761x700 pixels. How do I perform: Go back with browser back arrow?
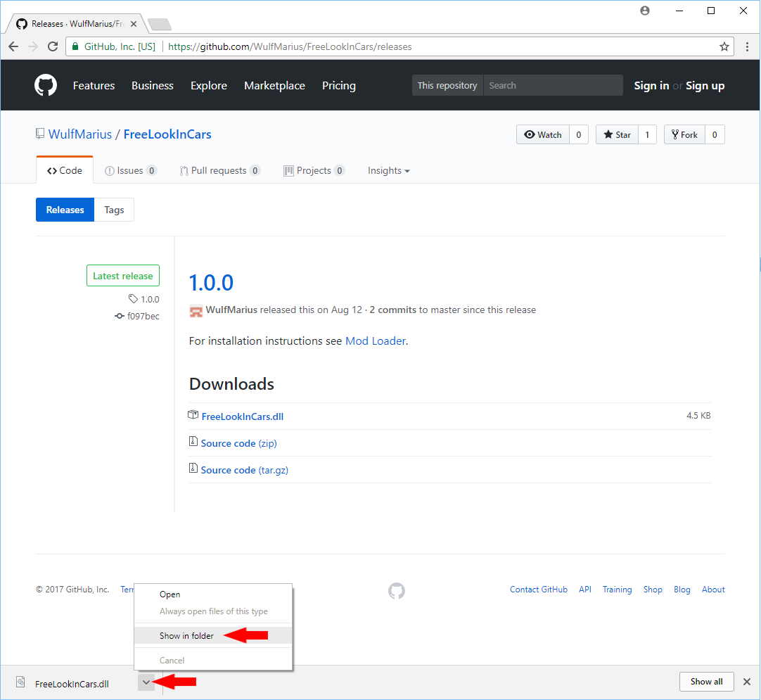click(x=13, y=46)
